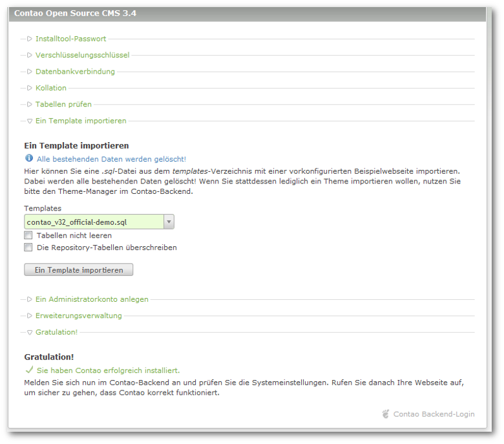Expand the Erweiterungsverwaltung section triangle
Viewport: 504px width, 444px height.
coord(30,316)
